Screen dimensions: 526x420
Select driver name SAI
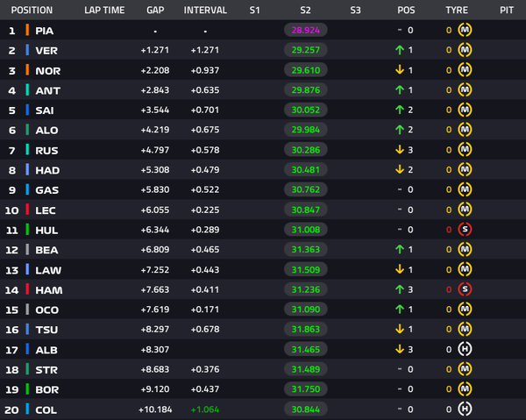45,110
